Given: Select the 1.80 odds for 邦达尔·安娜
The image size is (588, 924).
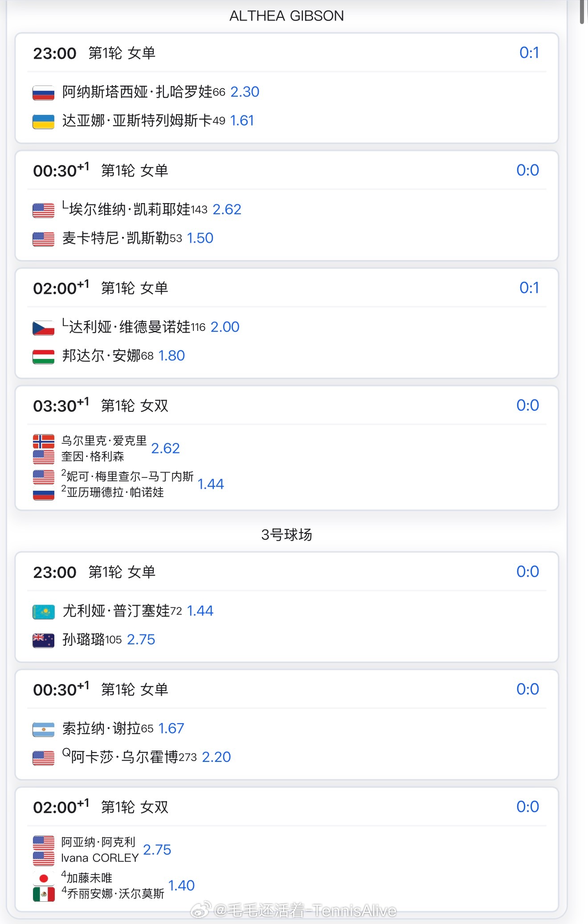Looking at the screenshot, I should (x=171, y=356).
